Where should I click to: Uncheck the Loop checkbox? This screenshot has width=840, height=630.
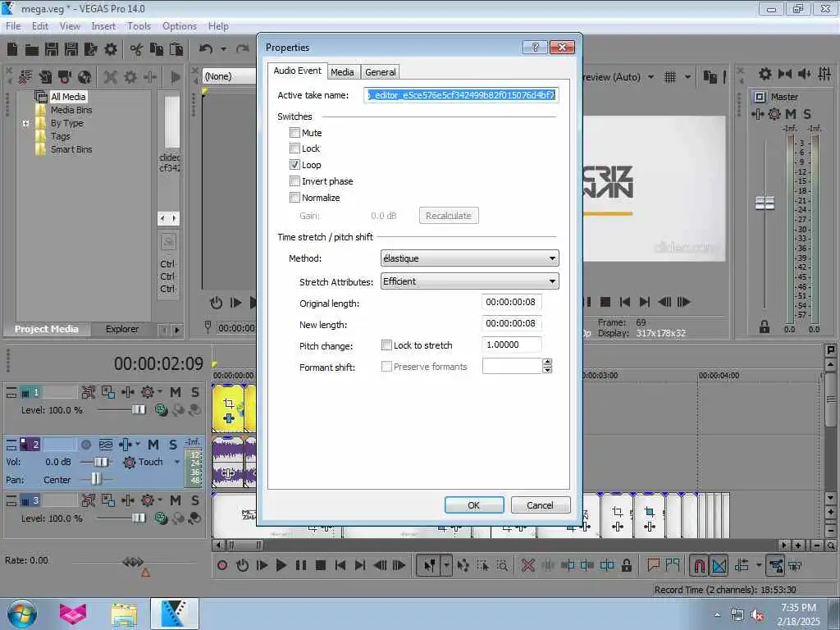pos(294,164)
